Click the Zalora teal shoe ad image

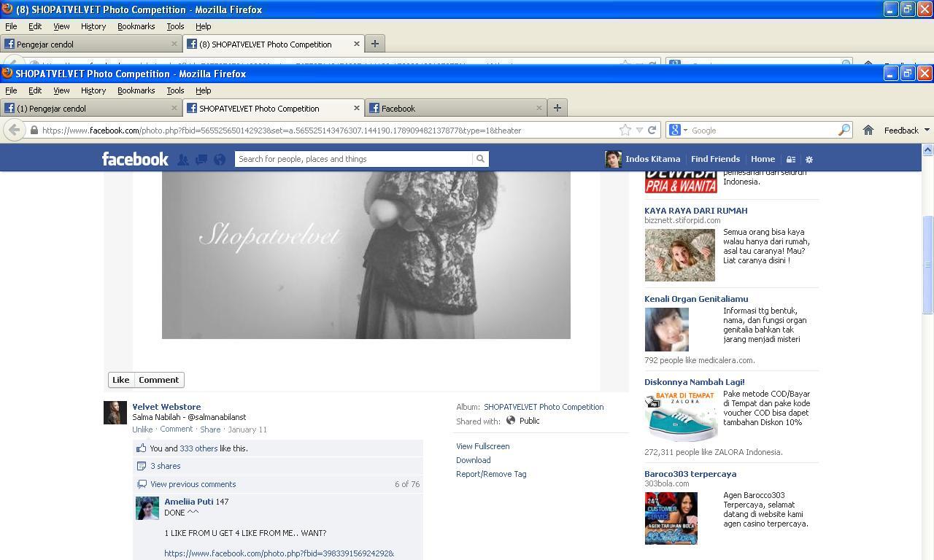(x=680, y=416)
